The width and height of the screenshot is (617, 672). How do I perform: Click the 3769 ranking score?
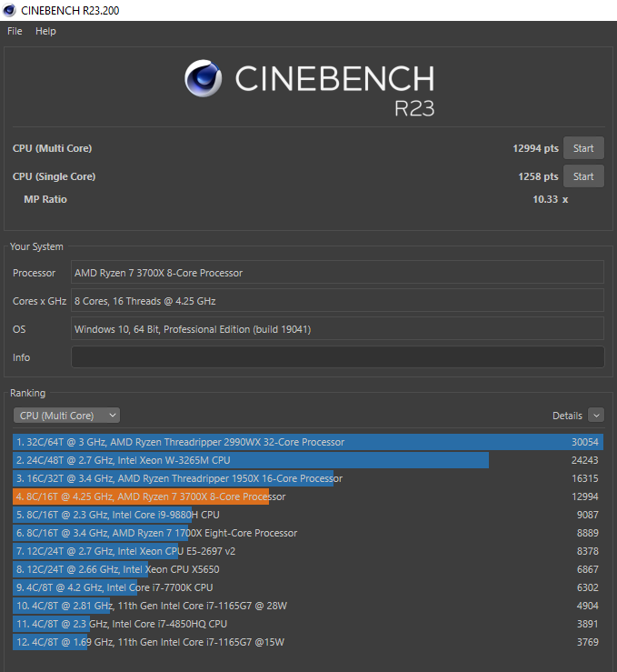(x=587, y=642)
